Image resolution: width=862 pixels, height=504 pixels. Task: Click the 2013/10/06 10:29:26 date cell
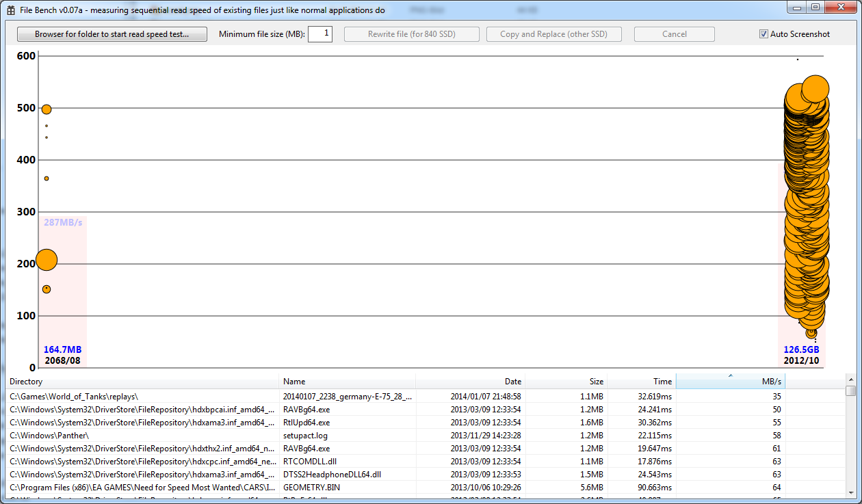[x=486, y=488]
